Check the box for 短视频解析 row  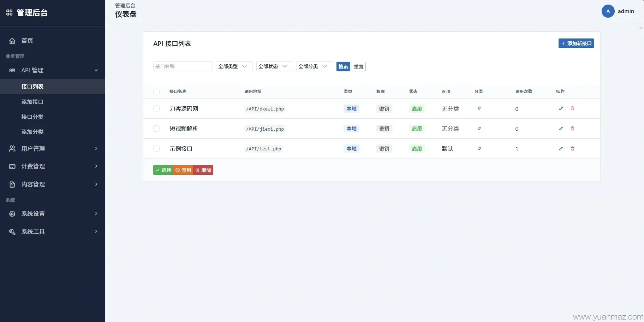(x=156, y=129)
